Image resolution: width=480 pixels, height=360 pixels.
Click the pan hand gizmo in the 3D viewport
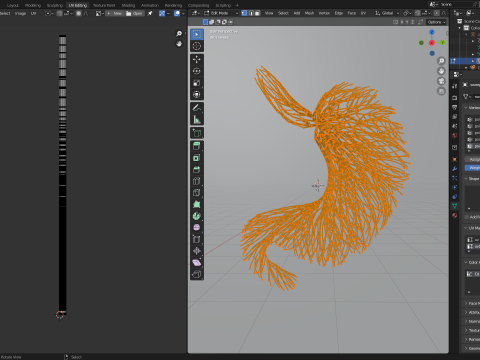click(x=441, y=71)
